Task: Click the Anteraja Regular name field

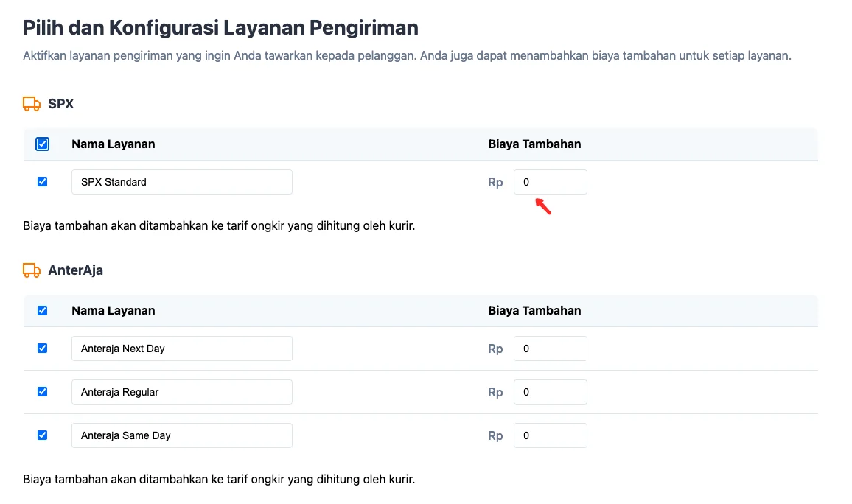Action: [181, 391]
